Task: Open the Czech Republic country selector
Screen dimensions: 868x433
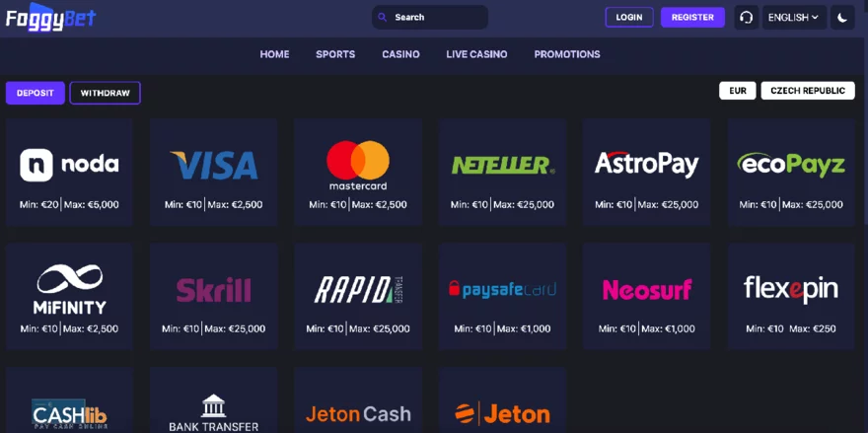Action: [807, 91]
